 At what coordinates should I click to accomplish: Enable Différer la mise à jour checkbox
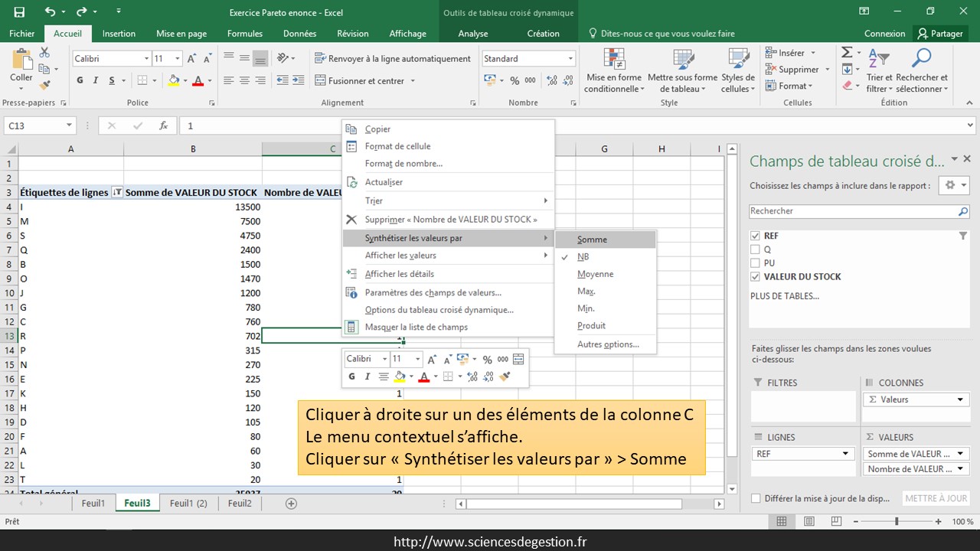(x=756, y=498)
